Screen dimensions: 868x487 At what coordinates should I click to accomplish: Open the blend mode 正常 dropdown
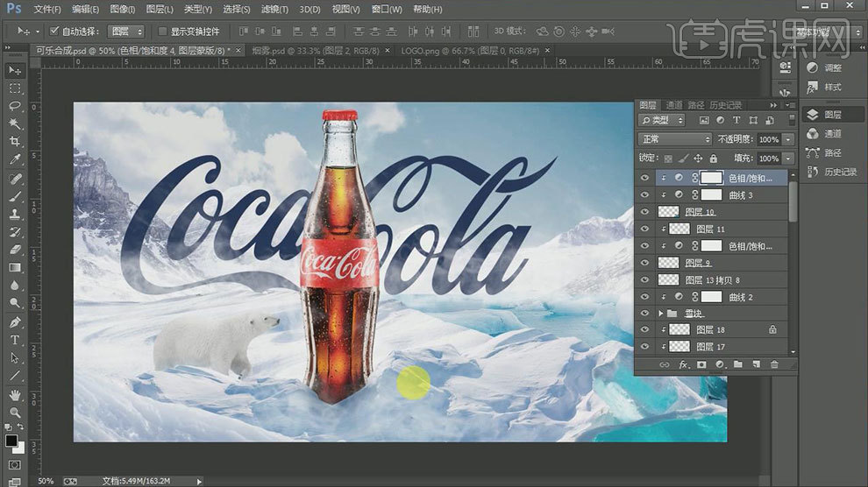[x=674, y=138]
